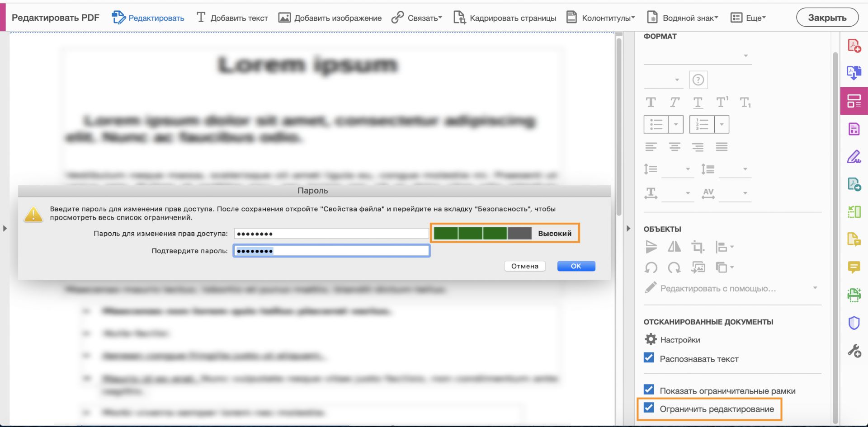Open the bulleted list style dropdown arrow
Image resolution: width=868 pixels, height=427 pixels.
pyautogui.click(x=676, y=124)
